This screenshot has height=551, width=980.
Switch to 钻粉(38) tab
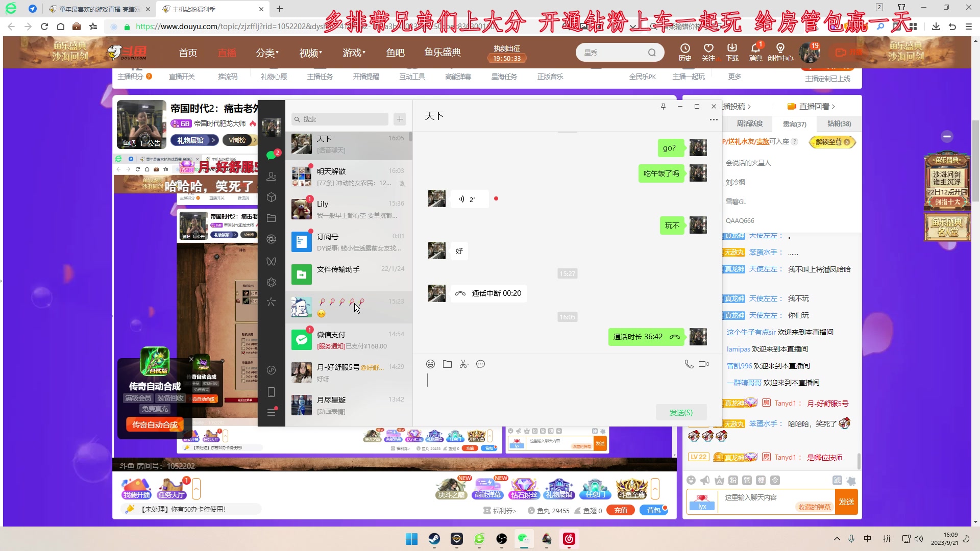click(839, 123)
